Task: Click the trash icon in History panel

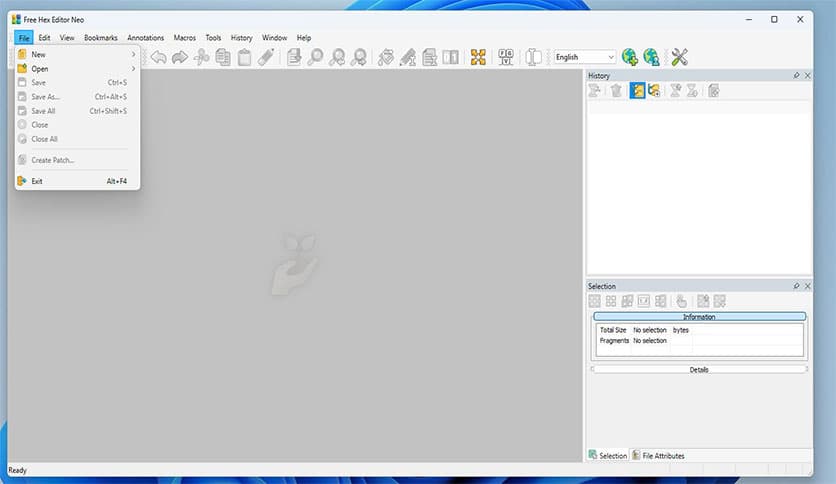Action: click(x=616, y=91)
